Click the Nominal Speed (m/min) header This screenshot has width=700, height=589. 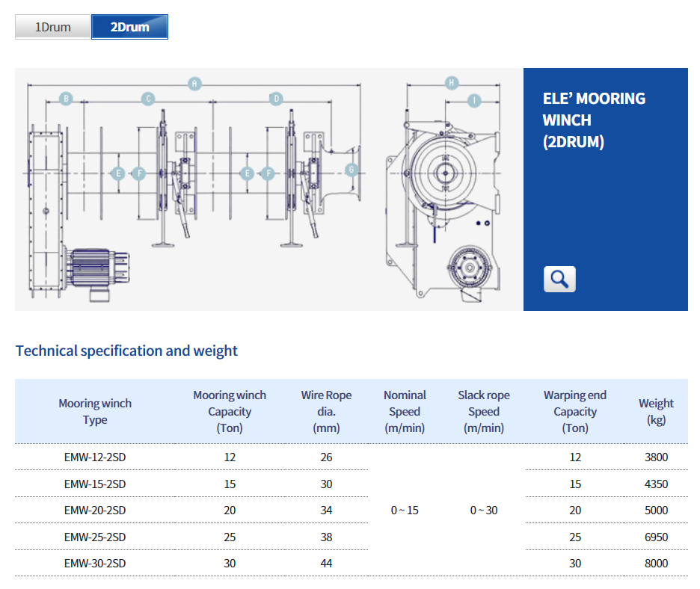coord(405,411)
